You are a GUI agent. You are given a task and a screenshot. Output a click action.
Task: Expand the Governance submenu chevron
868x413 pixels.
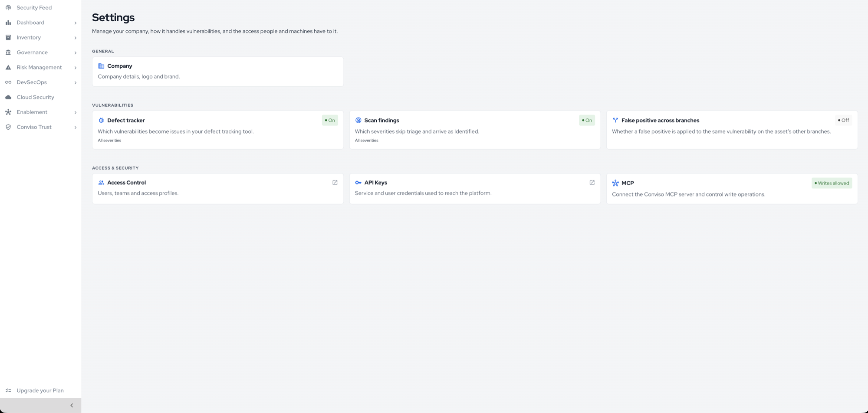pos(76,52)
